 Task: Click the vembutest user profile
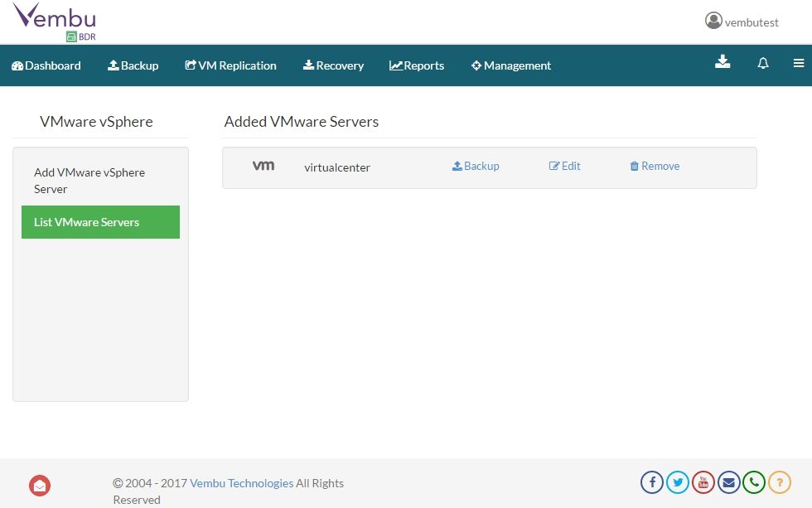(x=742, y=22)
